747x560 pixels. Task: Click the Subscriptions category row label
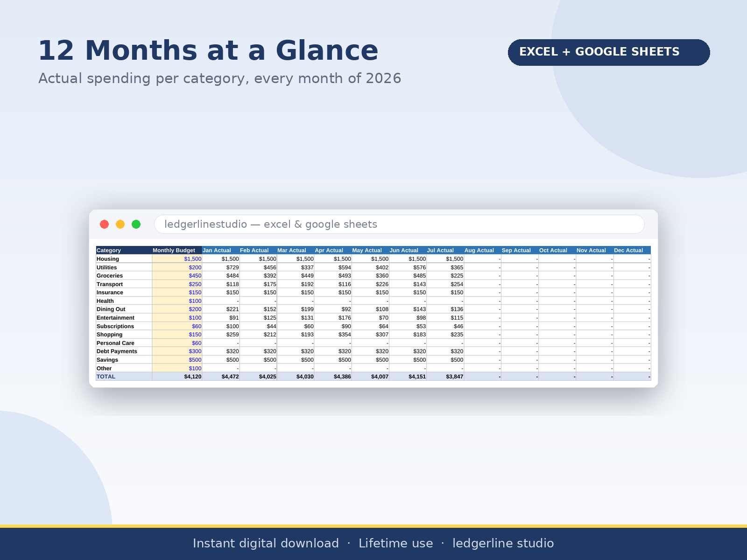pyautogui.click(x=124, y=326)
